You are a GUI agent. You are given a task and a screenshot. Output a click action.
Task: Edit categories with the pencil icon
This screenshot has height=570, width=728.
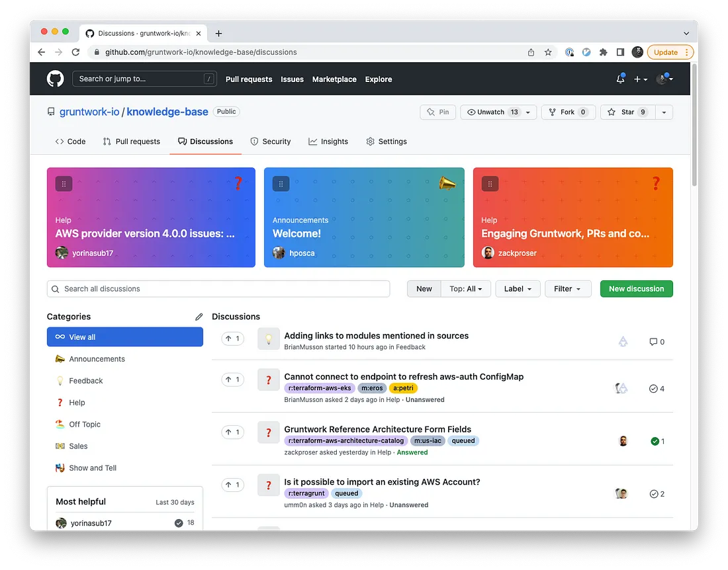(x=199, y=316)
